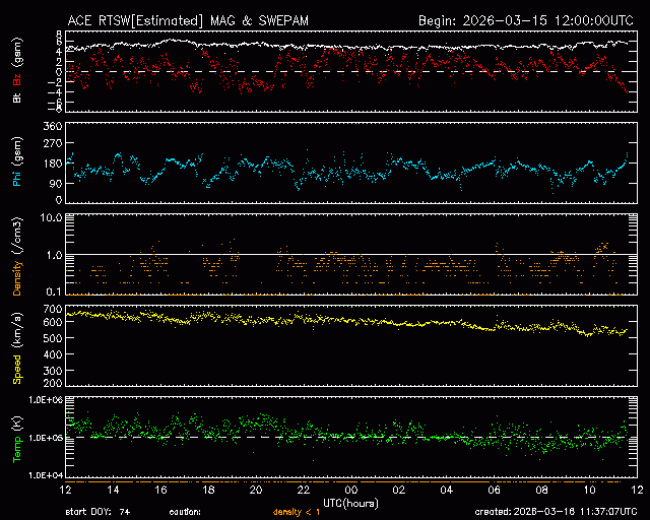The width and height of the screenshot is (650, 520).
Task: Click the '20' hour tick label
Action: click(256, 490)
